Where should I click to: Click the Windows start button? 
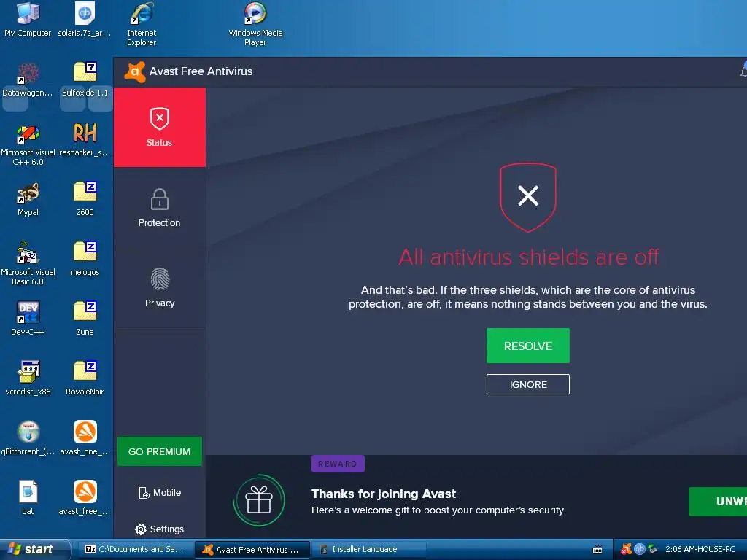(34, 550)
